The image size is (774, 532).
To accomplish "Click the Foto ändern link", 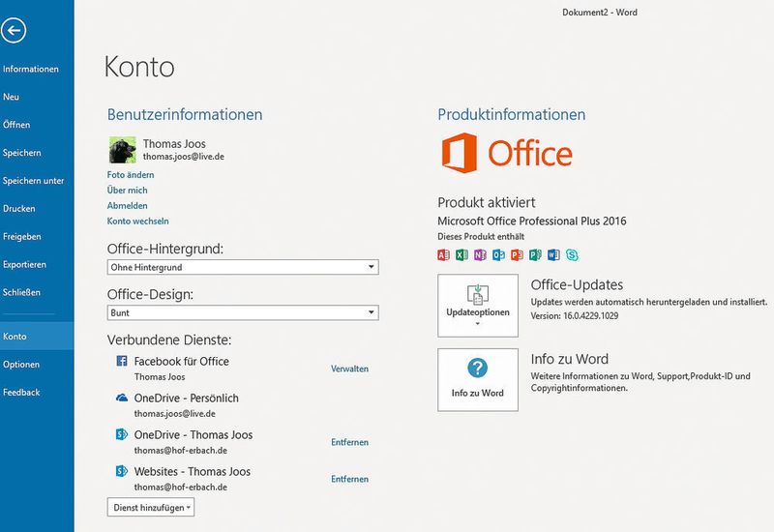I will click(131, 175).
